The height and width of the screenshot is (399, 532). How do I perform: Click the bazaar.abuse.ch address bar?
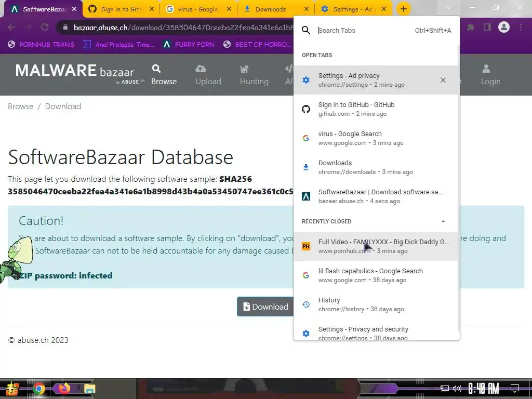click(183, 27)
